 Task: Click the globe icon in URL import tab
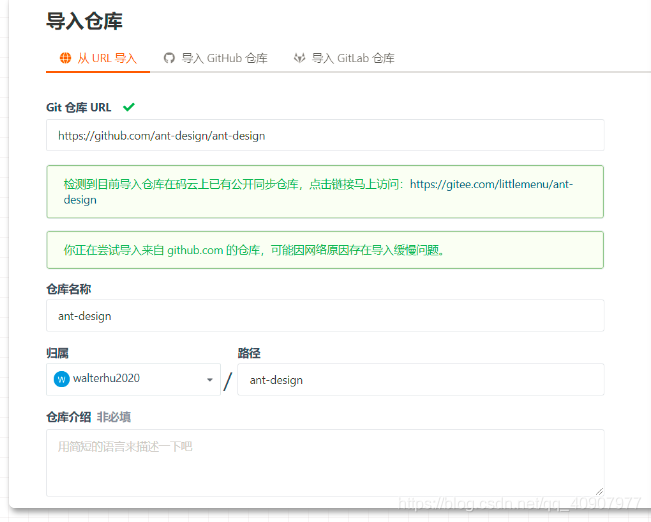65,58
